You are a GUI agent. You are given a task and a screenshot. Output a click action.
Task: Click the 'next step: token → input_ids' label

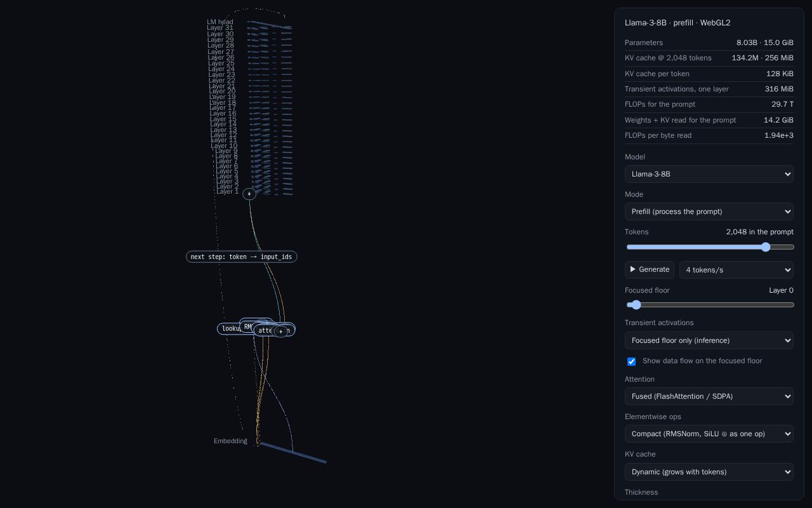[241, 257]
